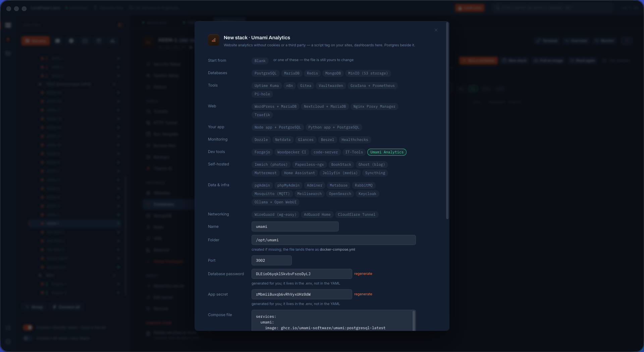Click the App secret field

point(302,294)
